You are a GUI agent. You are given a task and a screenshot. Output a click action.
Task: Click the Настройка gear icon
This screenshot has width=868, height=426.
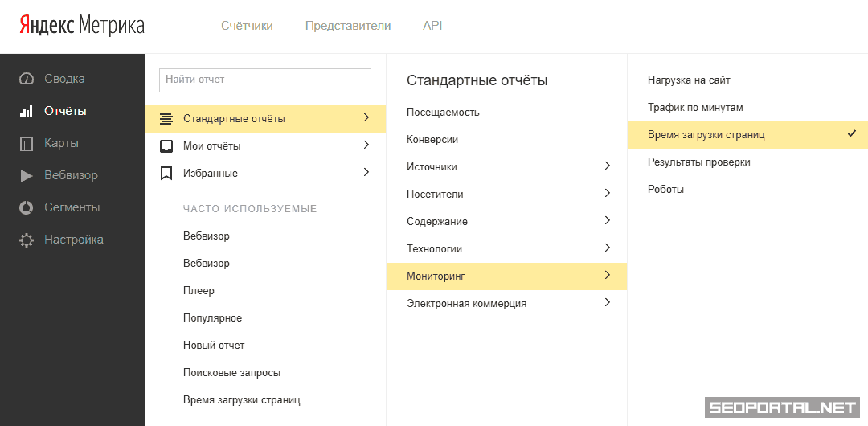[x=27, y=240]
